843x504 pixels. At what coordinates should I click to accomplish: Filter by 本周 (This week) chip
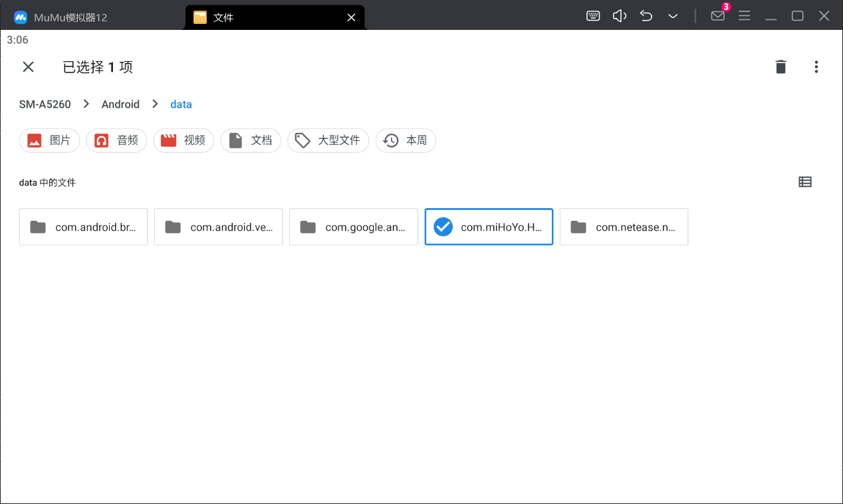tap(406, 140)
